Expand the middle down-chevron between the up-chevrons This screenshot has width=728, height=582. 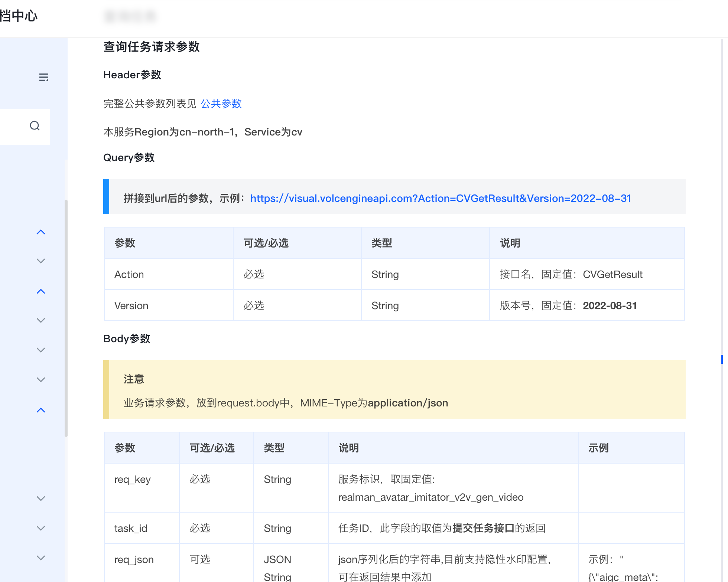(x=41, y=350)
